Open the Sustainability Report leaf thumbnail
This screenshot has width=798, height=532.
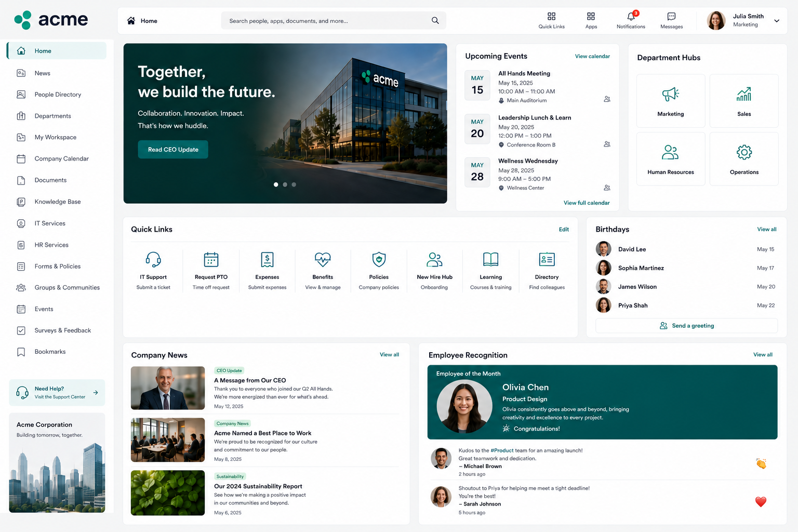pos(168,493)
